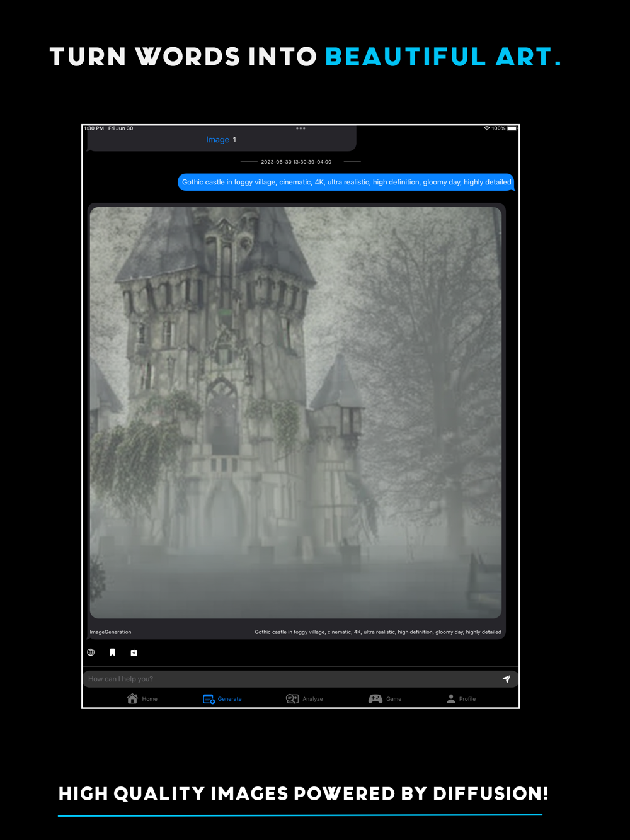Go to the Game tab
Image resolution: width=630 pixels, height=840 pixels.
point(385,699)
